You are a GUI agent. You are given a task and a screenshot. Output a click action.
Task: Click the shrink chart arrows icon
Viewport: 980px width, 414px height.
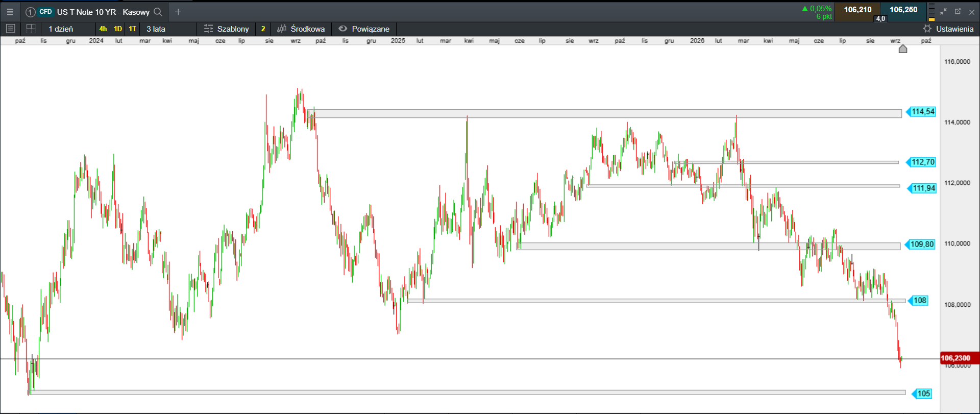[943, 11]
